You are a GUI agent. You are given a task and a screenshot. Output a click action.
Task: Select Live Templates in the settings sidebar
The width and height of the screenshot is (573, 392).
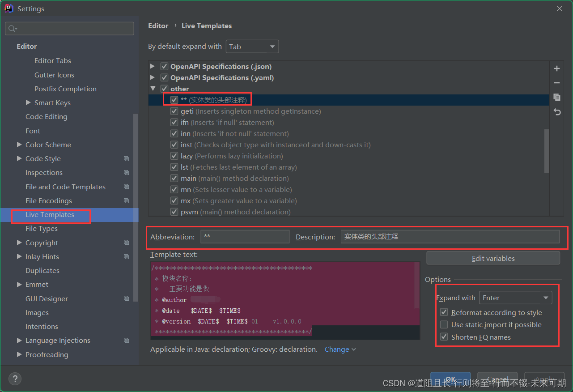click(x=51, y=215)
